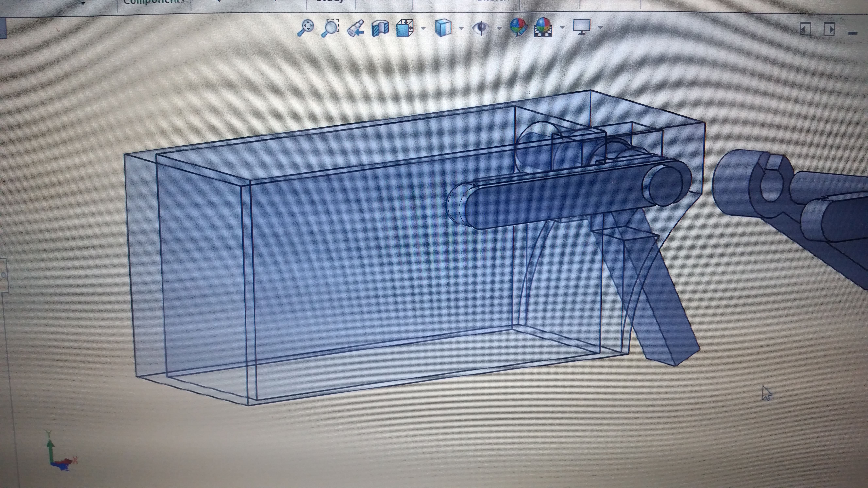The image size is (868, 488).
Task: Toggle the Section View tool
Action: pos(380,28)
